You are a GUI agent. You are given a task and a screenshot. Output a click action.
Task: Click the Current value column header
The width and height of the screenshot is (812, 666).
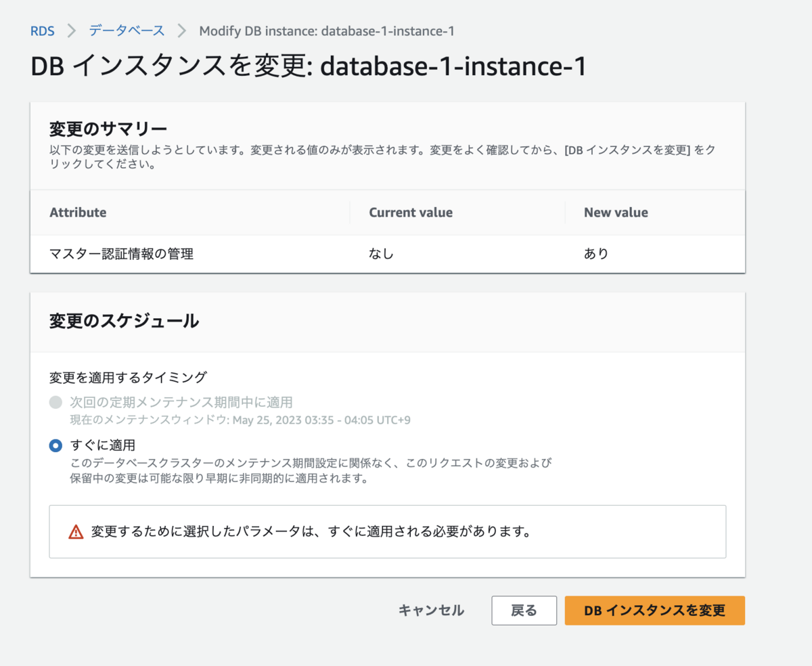click(411, 213)
